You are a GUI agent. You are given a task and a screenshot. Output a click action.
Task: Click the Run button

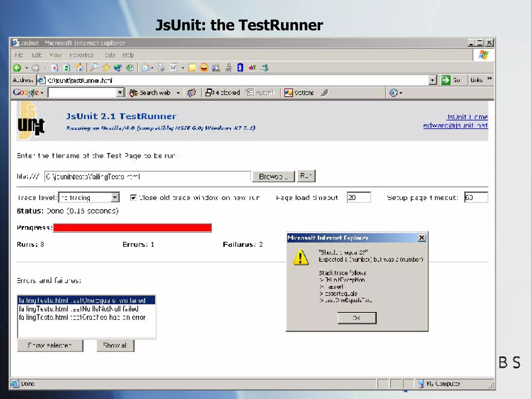click(306, 176)
